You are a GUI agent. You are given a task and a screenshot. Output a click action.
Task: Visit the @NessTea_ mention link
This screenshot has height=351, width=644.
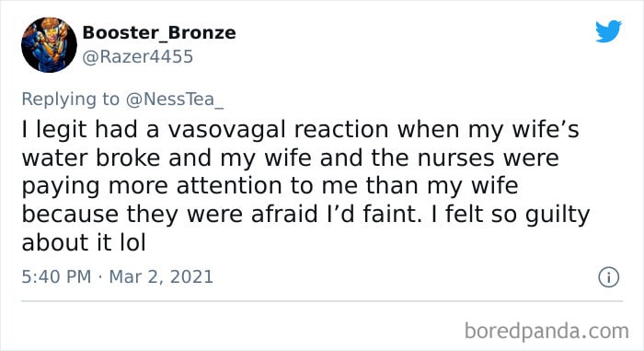click(175, 99)
